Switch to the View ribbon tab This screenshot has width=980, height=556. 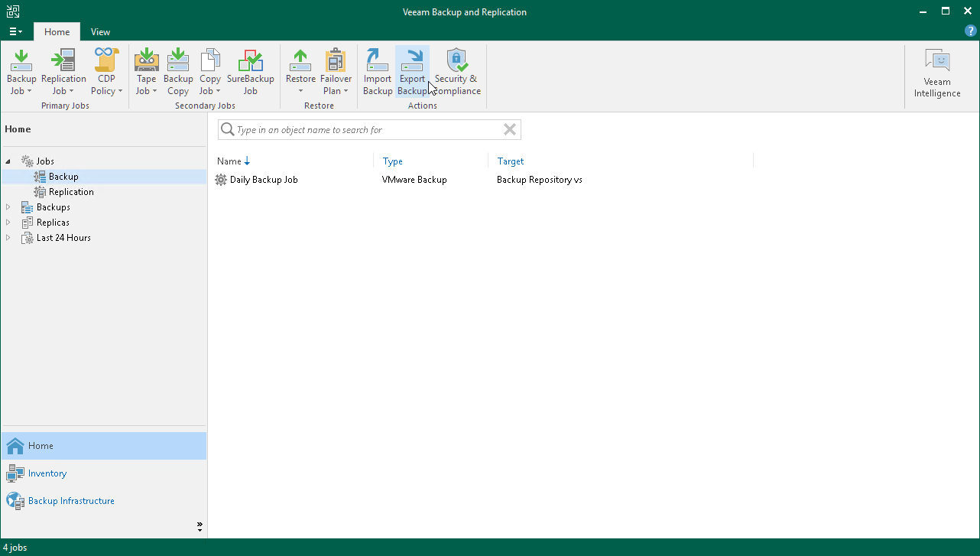click(100, 32)
